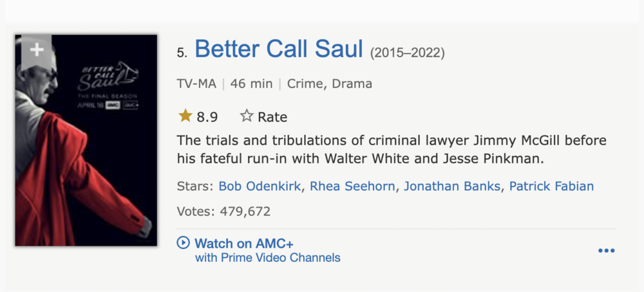
Task: Open Jonathan Banks' profile link
Action: [x=452, y=186]
